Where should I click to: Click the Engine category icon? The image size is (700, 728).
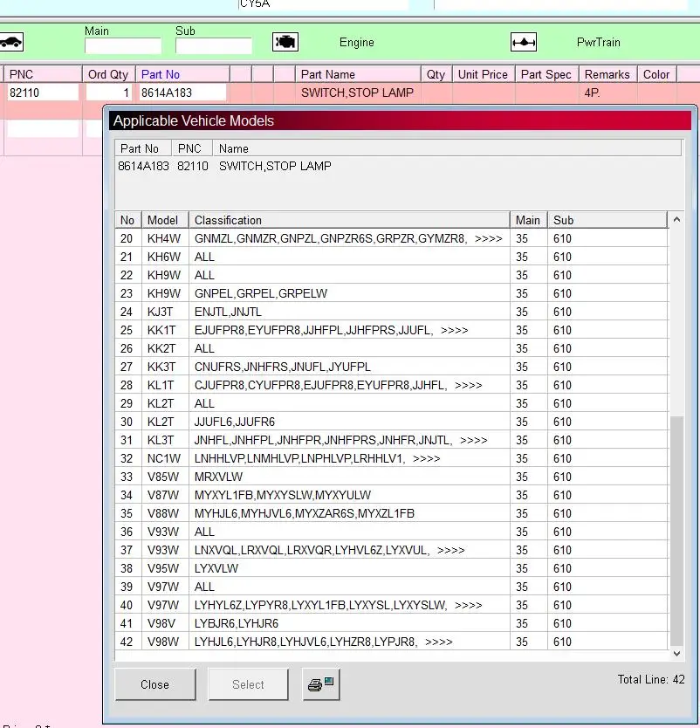tap(285, 42)
